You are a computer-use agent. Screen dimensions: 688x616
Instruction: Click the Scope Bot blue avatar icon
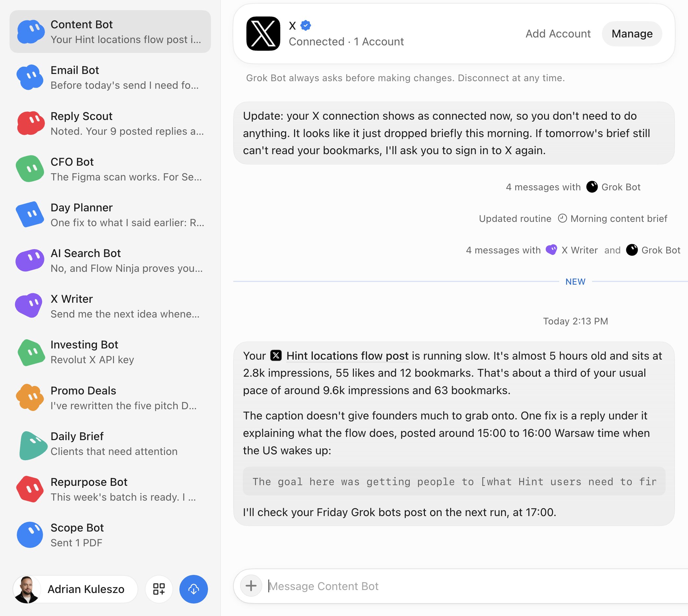coord(31,535)
